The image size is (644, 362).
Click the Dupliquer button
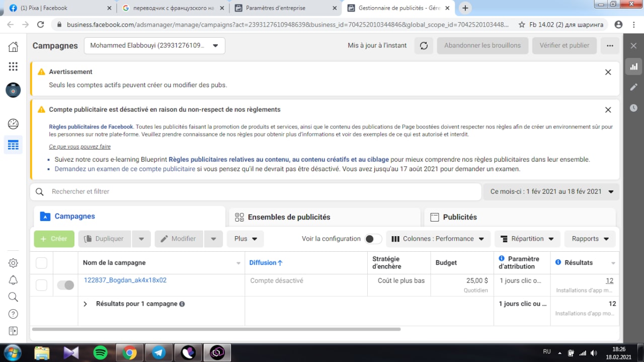coord(105,239)
